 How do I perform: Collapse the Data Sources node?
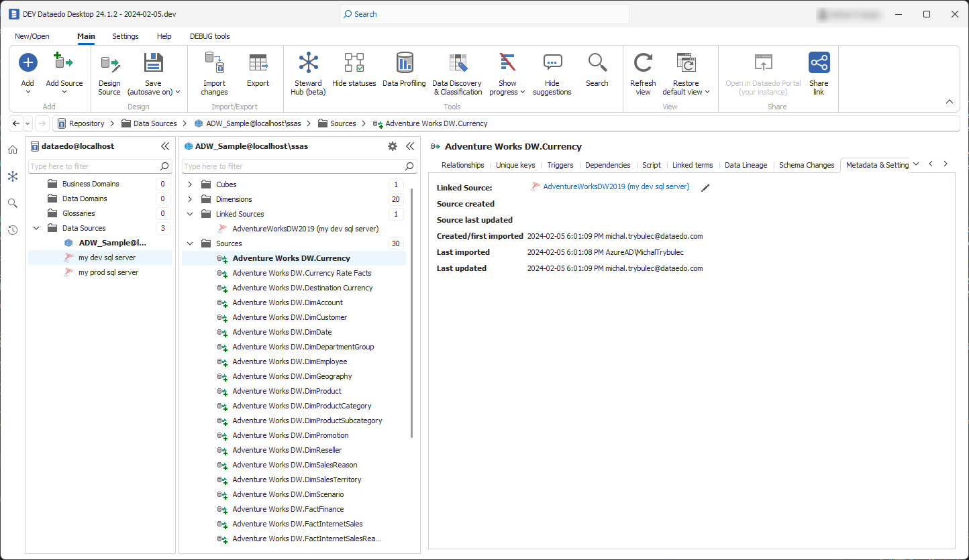[x=36, y=228]
